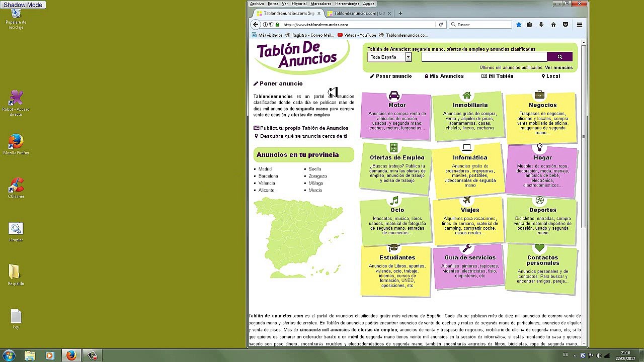Click the Negocios briefcase icon
The image size is (644, 362).
(539, 95)
